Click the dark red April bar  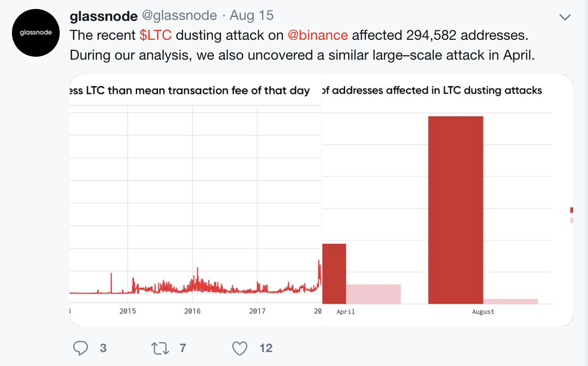[x=334, y=274]
